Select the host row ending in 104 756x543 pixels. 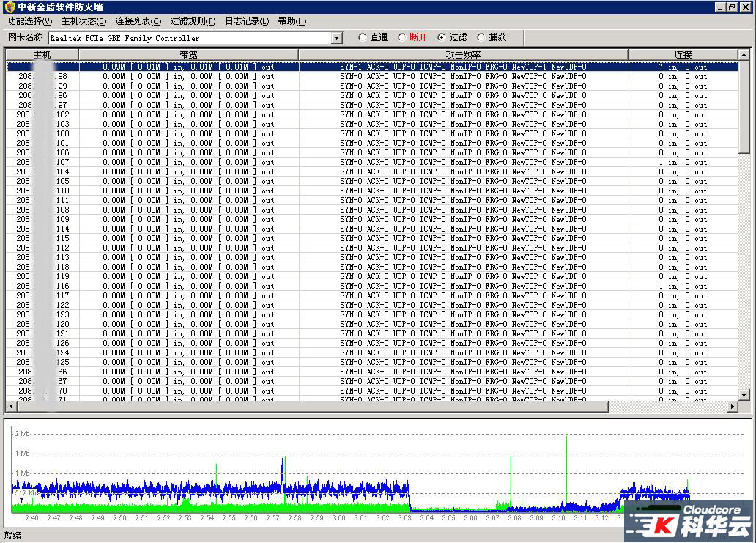(x=372, y=171)
